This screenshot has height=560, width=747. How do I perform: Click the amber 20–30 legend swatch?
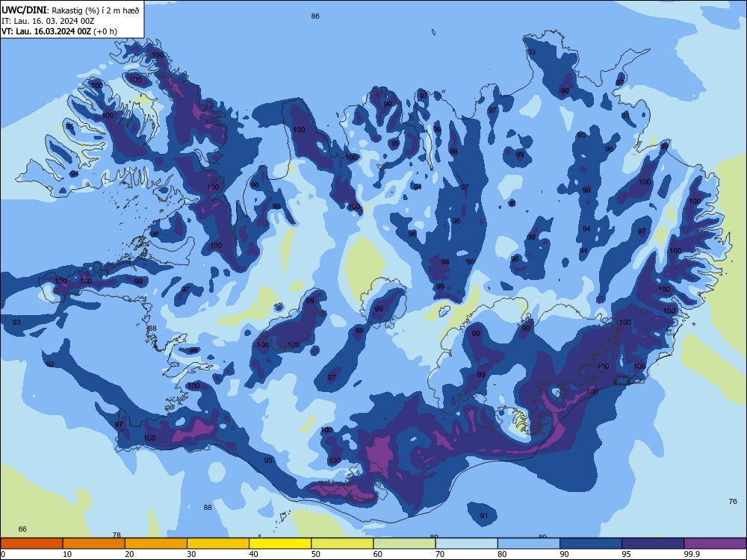156,544
